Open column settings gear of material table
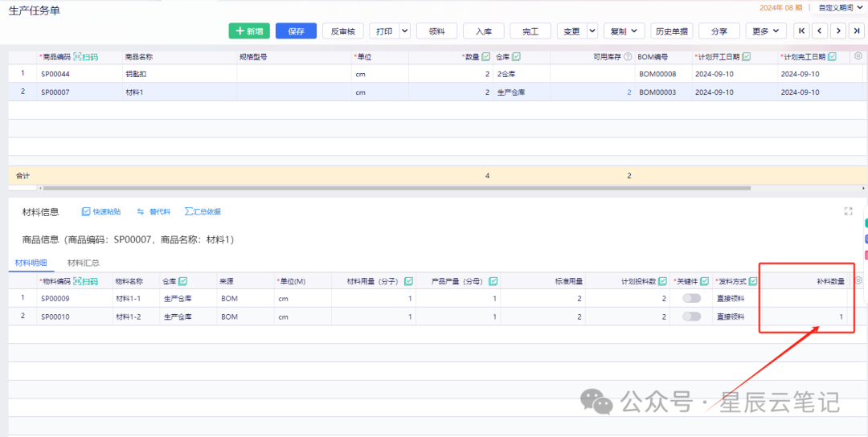The width and height of the screenshot is (868, 437). click(x=858, y=280)
